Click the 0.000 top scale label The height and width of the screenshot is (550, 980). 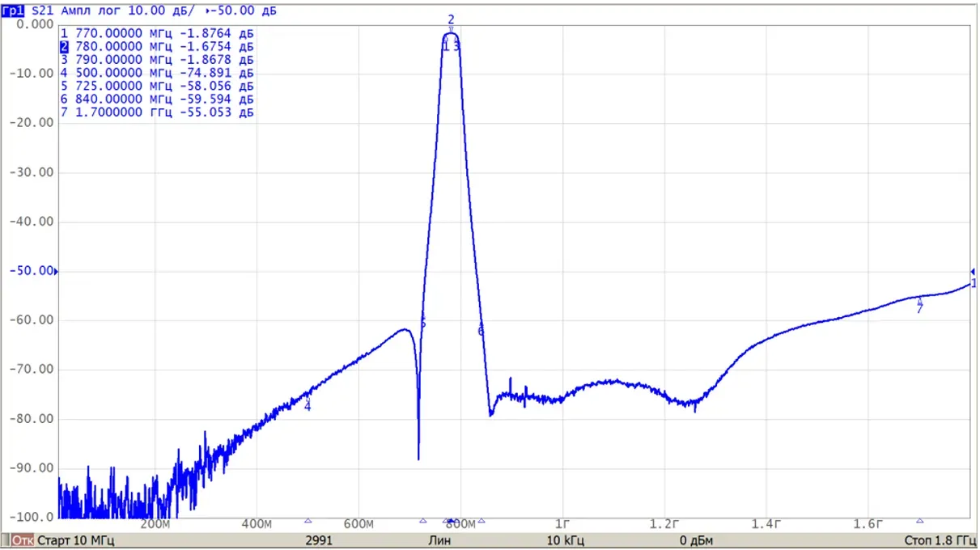point(36,24)
